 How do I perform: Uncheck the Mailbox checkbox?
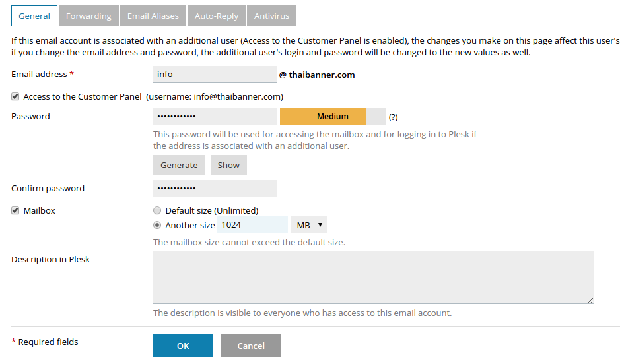(15, 211)
